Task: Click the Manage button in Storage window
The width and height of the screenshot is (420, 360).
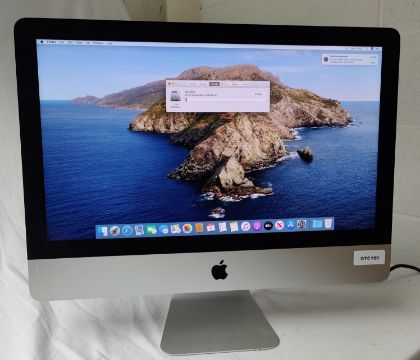Action: point(258,94)
